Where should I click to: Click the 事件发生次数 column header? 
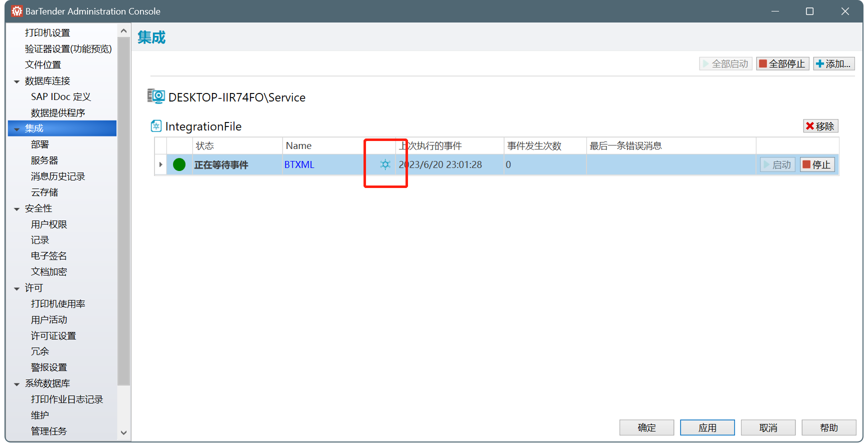click(x=545, y=145)
